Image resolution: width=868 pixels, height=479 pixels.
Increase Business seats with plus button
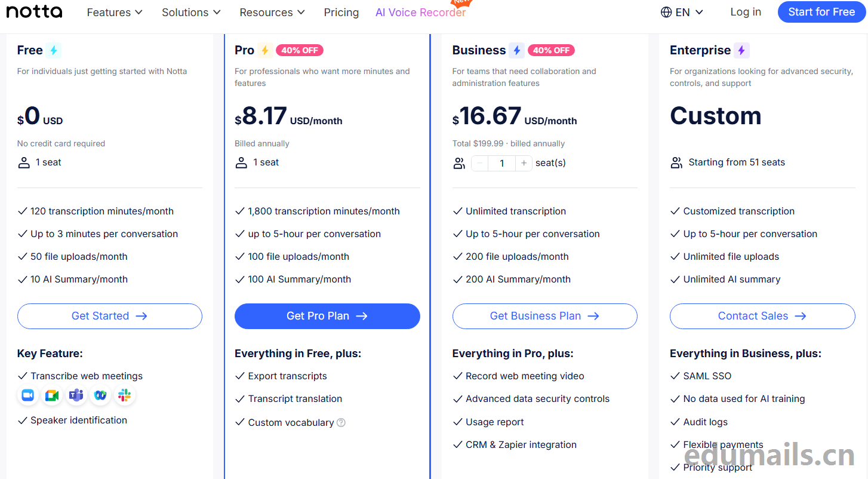click(524, 163)
